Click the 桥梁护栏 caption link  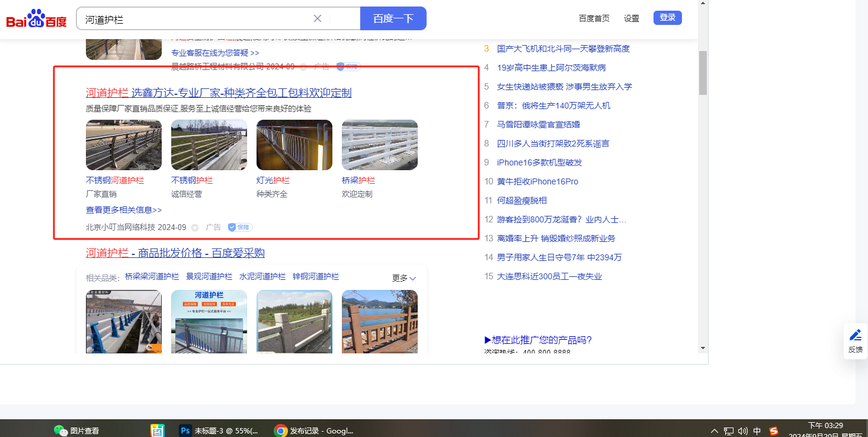point(358,180)
